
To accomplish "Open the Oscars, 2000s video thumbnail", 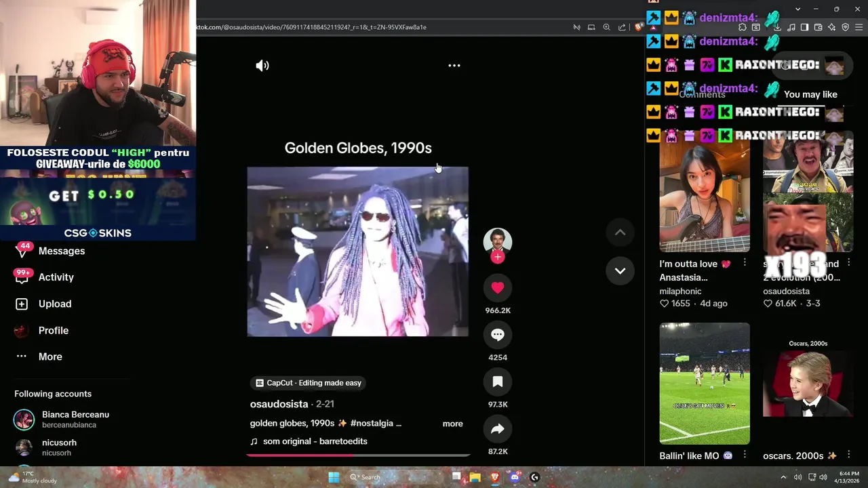I will coord(808,384).
